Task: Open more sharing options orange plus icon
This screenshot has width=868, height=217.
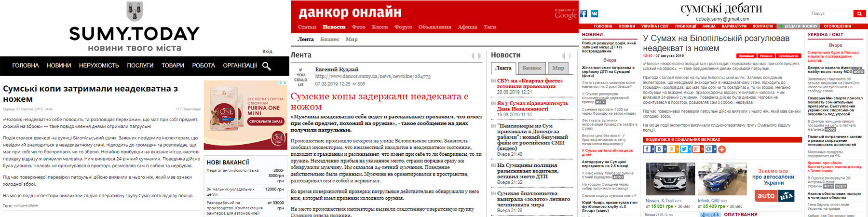Action: pyautogui.click(x=722, y=149)
